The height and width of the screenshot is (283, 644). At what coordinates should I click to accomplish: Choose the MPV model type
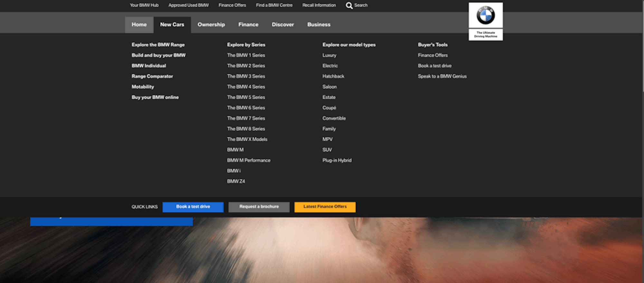(x=327, y=139)
